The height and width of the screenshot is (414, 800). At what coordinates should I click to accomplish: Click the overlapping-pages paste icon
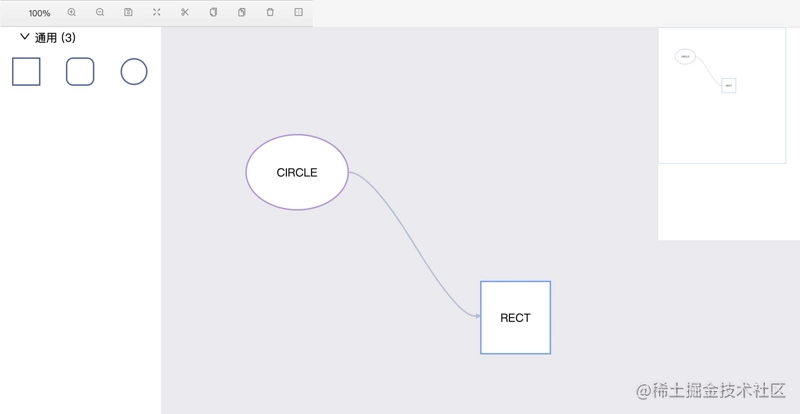pos(242,12)
